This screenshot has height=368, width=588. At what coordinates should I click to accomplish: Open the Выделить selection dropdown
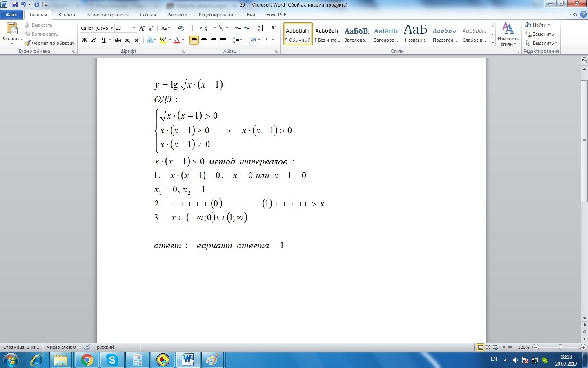[x=542, y=43]
